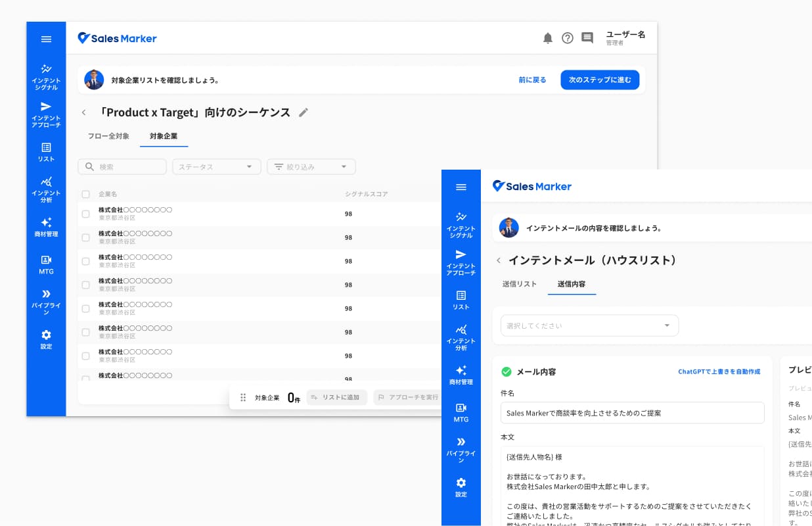
Task: Click the 検索 search input field
Action: pos(122,167)
